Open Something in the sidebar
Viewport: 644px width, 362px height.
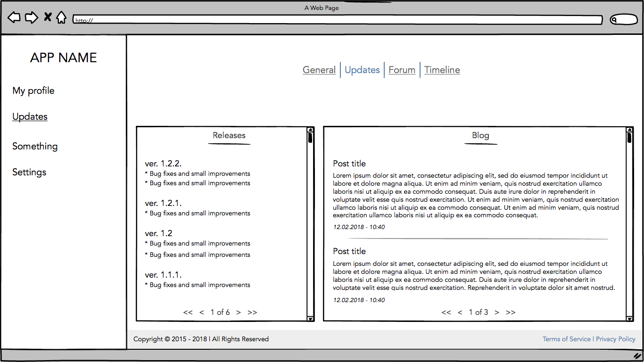35,146
